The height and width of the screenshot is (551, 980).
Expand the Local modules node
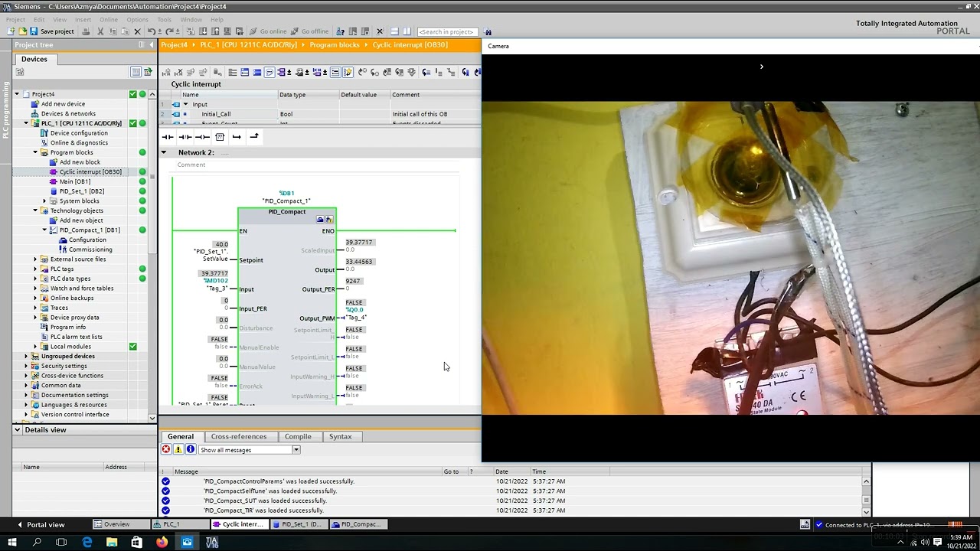click(x=35, y=347)
